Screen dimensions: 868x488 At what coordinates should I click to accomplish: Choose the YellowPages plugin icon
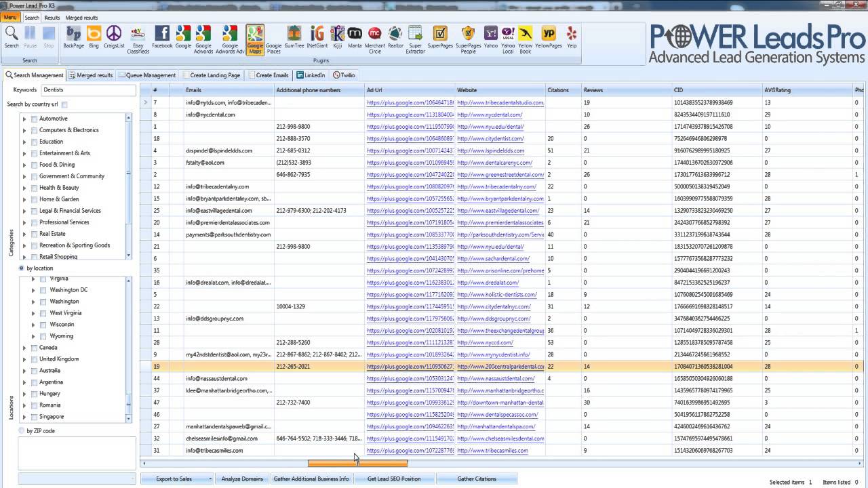pos(549,37)
